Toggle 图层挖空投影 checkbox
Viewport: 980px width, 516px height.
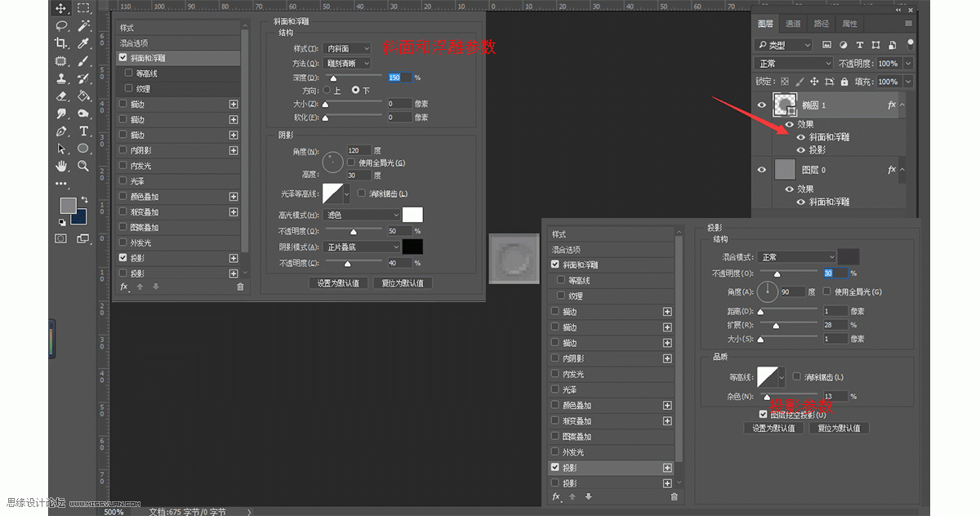click(x=764, y=415)
